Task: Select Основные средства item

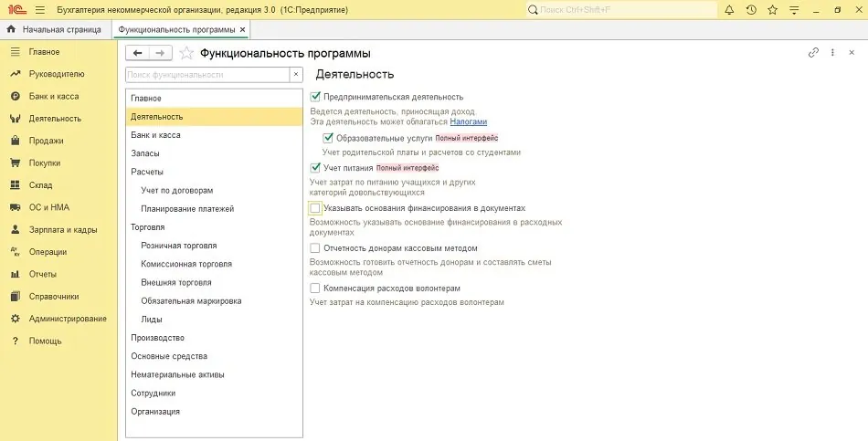Action: (214, 356)
